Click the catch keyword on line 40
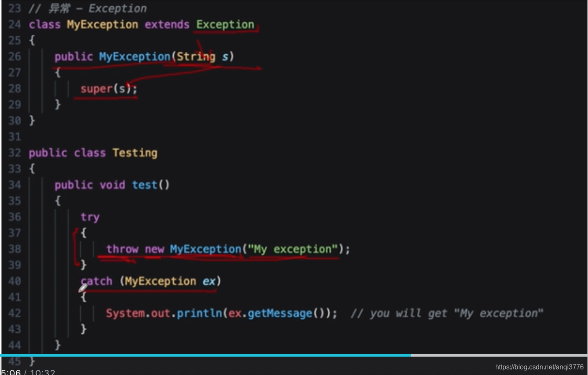This screenshot has width=588, height=375. point(96,281)
